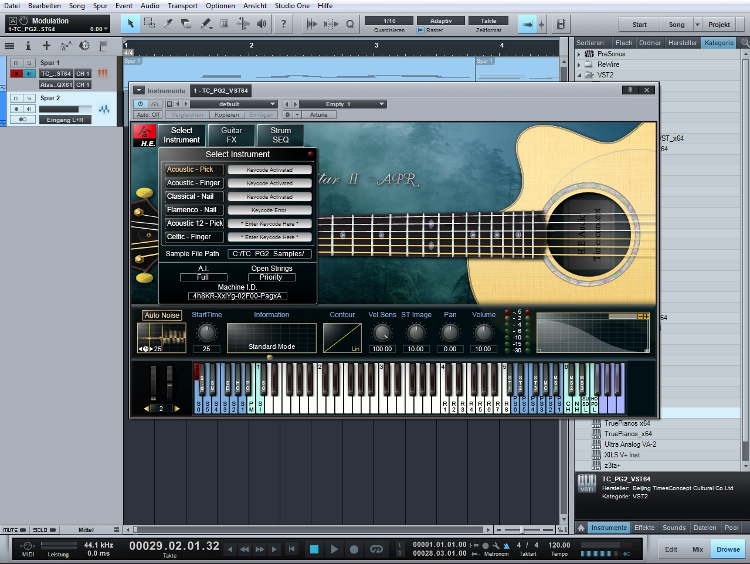The image size is (750, 564).
Task: Add a track with plus icon
Action: [x=46, y=46]
